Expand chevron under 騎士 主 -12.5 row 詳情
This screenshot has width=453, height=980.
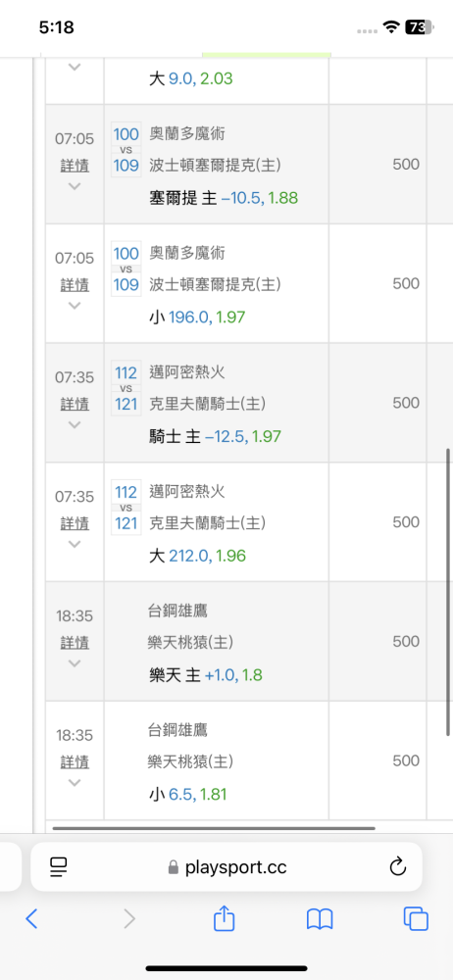(75, 425)
